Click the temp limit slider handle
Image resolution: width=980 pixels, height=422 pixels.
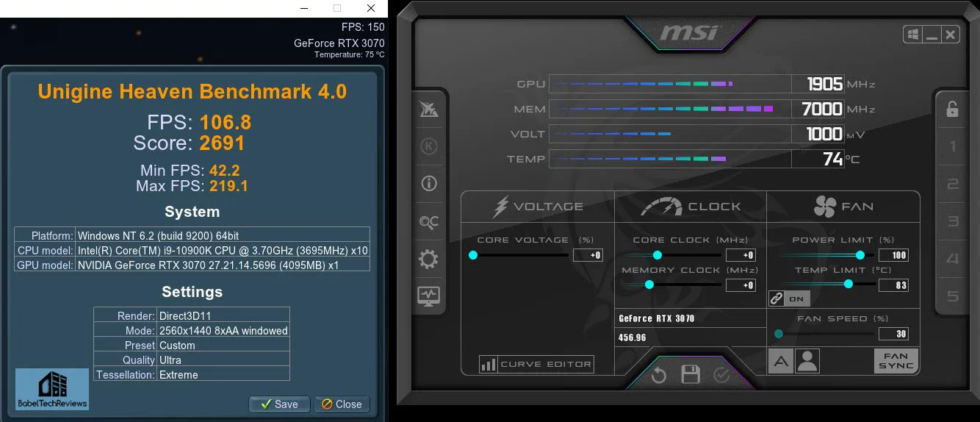[849, 284]
